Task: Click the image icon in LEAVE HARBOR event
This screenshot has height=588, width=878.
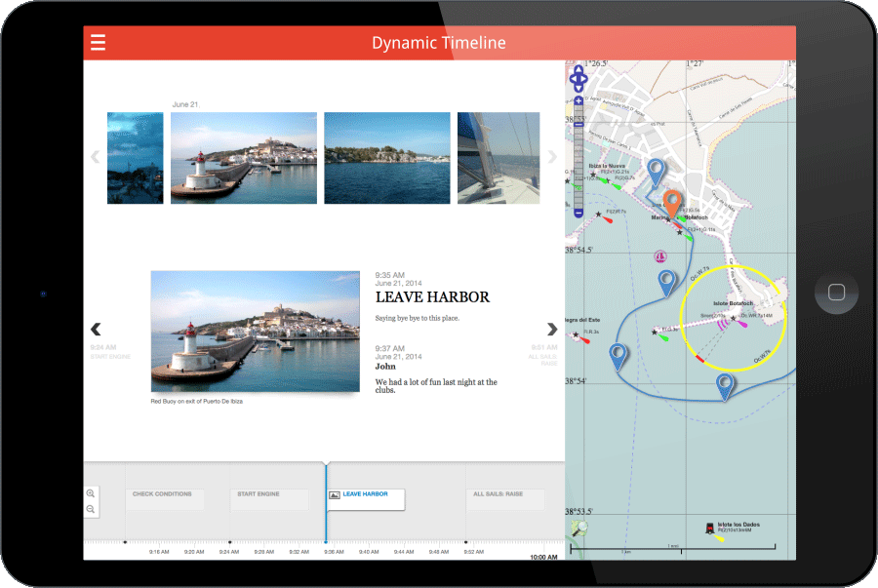Action: pyautogui.click(x=335, y=494)
